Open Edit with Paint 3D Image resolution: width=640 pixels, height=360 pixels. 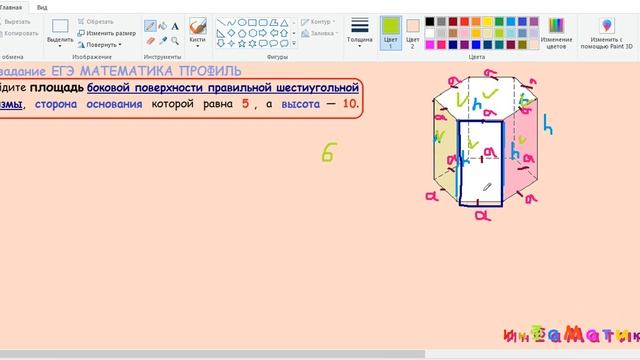(x=607, y=34)
